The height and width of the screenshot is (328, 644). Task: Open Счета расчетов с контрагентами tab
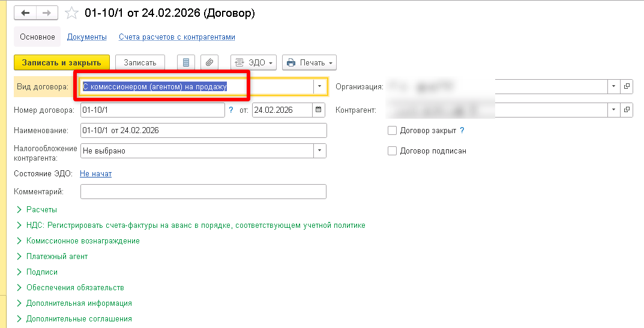coord(177,37)
